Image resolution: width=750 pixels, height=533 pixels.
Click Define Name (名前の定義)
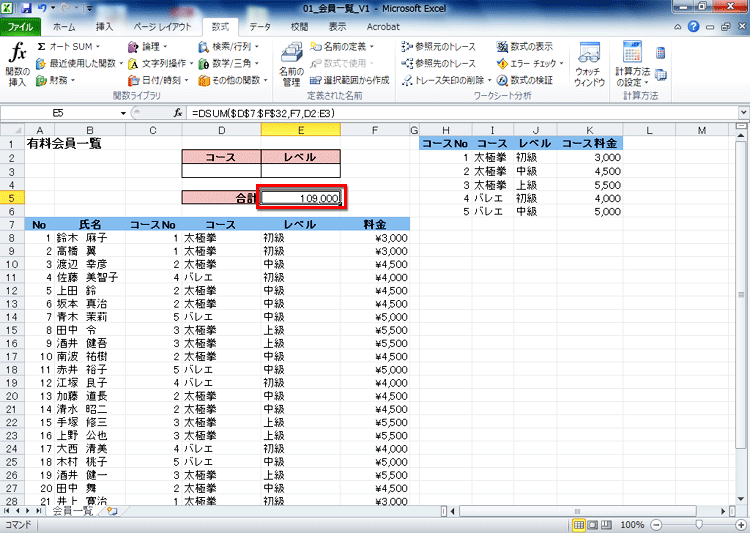(342, 46)
